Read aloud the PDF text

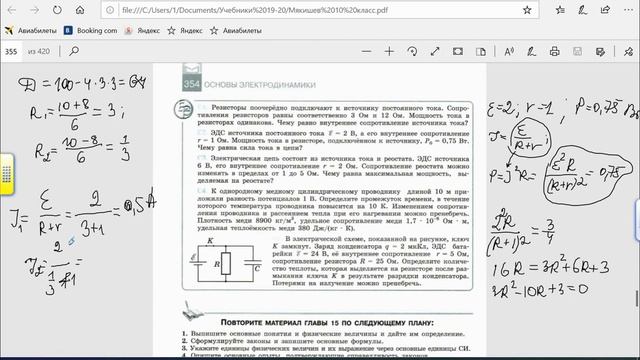click(x=509, y=51)
